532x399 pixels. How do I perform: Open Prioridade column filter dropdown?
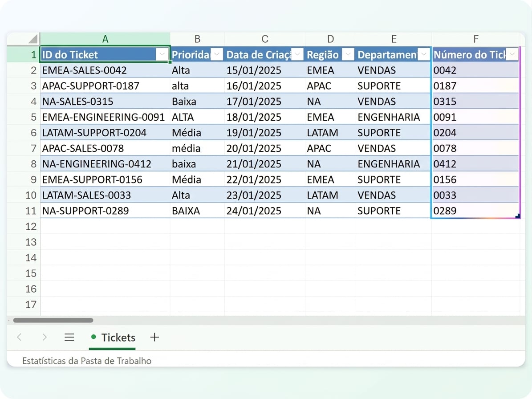coord(217,54)
